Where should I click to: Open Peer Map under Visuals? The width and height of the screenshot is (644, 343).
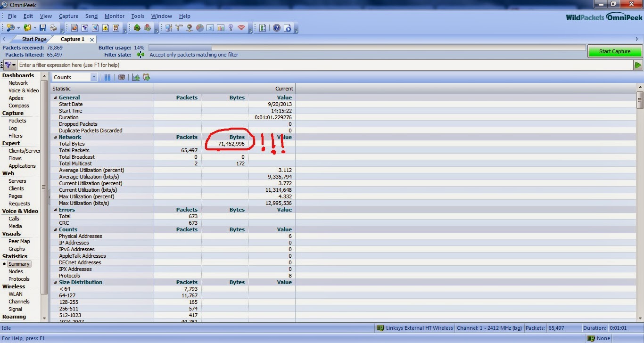pyautogui.click(x=19, y=241)
